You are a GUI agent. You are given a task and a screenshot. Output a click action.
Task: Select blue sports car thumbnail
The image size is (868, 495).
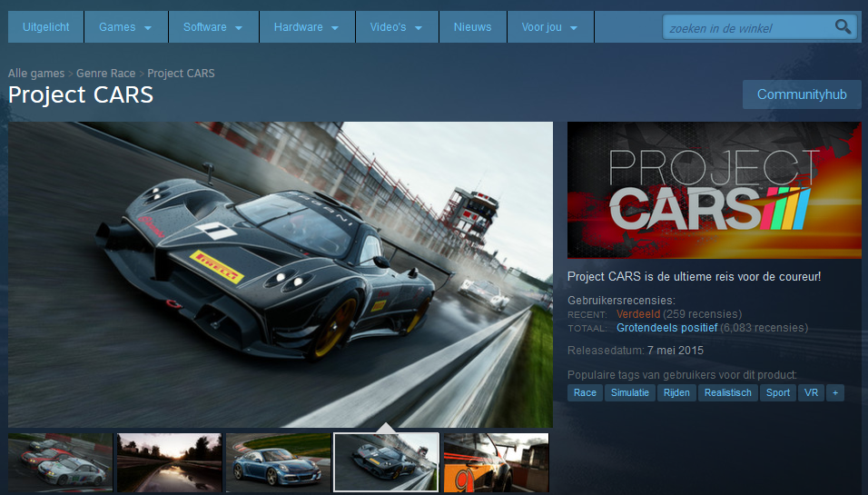pyautogui.click(x=278, y=463)
